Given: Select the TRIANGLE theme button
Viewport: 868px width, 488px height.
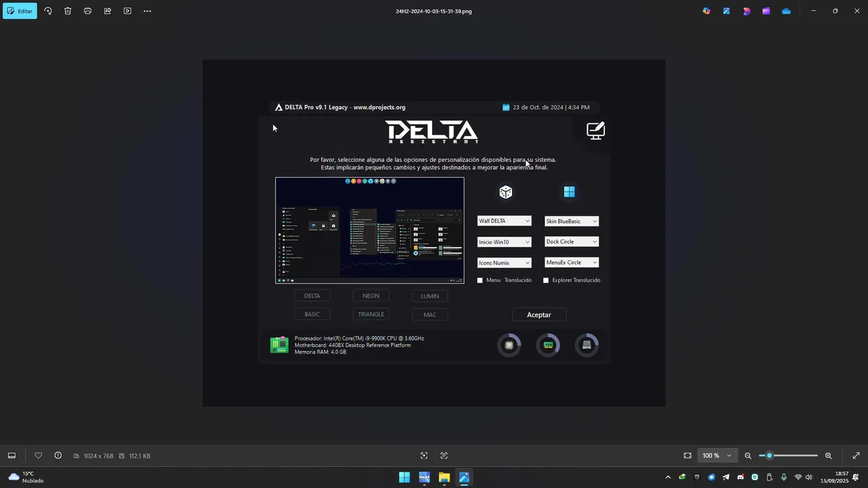Looking at the screenshot, I should [x=371, y=314].
